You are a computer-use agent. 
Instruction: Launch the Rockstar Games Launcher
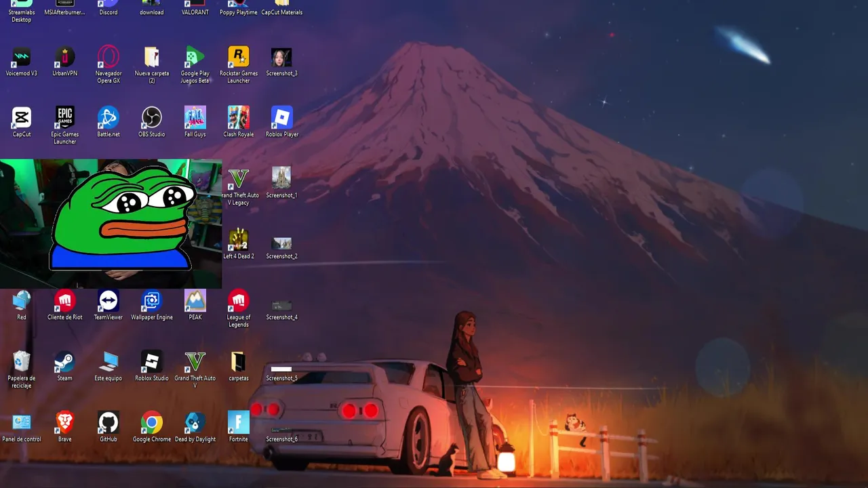239,65
